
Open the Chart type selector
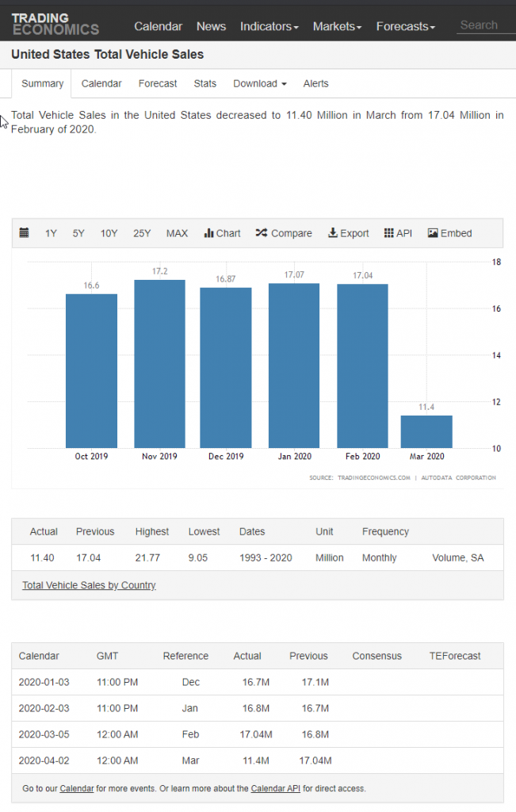pos(222,233)
